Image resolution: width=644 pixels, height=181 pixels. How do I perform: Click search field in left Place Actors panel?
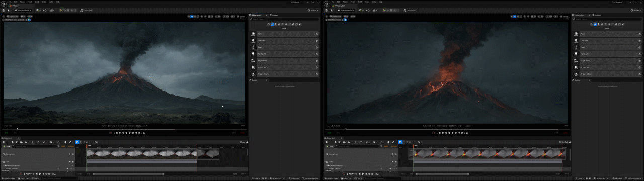click(x=285, y=20)
